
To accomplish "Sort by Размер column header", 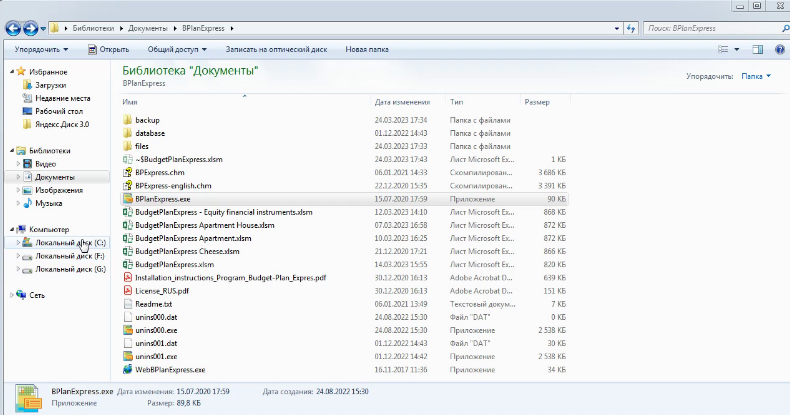I will coord(537,102).
